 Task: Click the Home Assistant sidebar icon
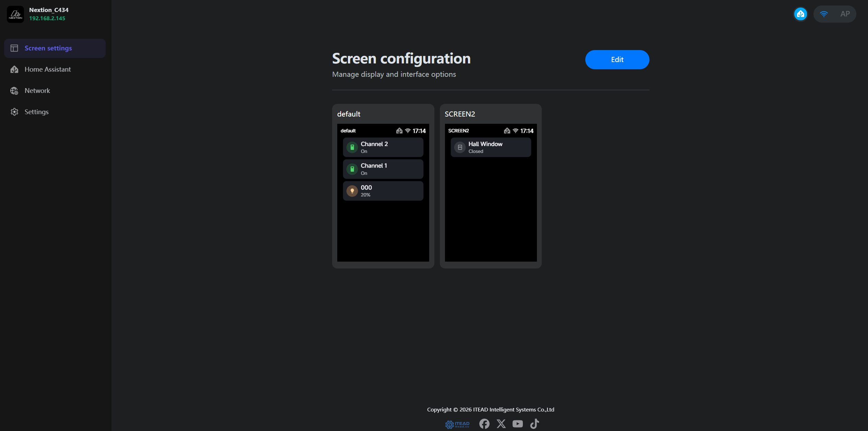click(x=14, y=69)
